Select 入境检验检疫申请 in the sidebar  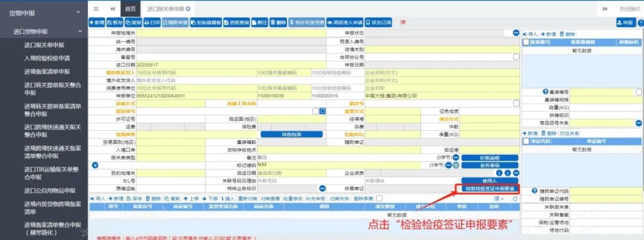click(x=47, y=58)
